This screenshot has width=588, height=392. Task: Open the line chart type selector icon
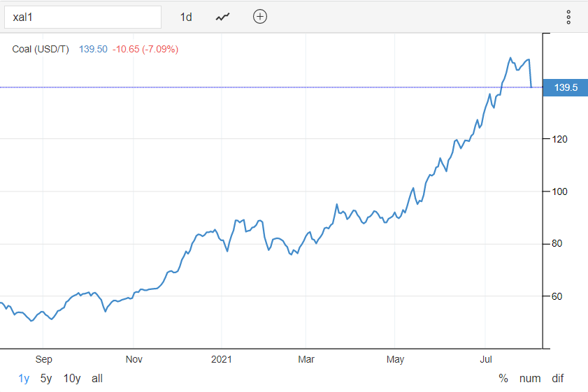click(223, 17)
